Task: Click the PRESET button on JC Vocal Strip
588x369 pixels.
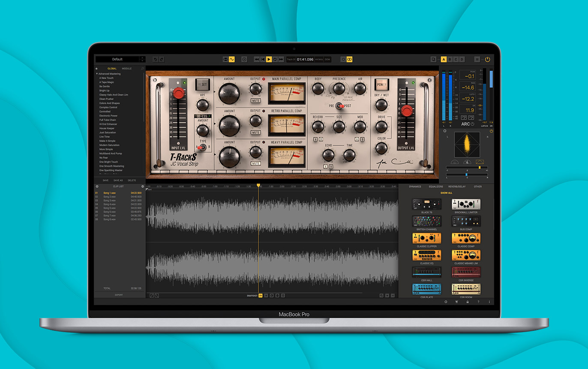Action: [x=202, y=85]
